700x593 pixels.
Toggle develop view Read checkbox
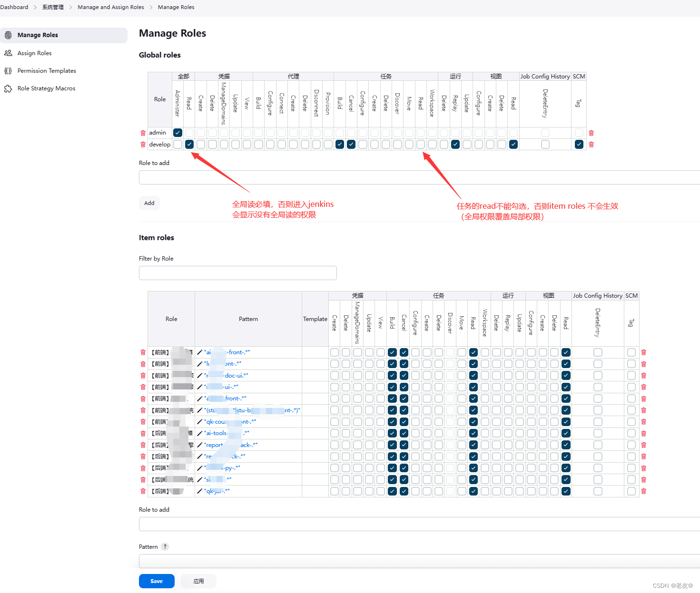(513, 144)
